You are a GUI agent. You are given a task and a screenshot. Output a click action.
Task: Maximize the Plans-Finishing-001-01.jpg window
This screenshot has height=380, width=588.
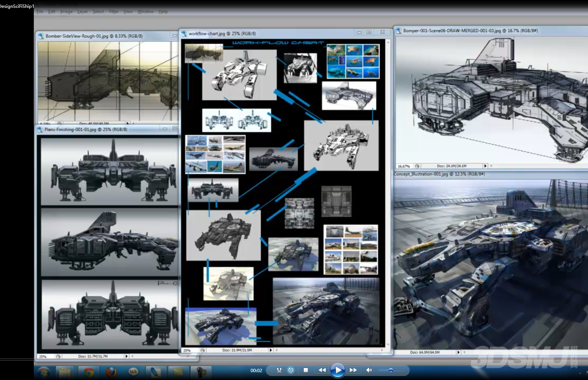coord(174,129)
